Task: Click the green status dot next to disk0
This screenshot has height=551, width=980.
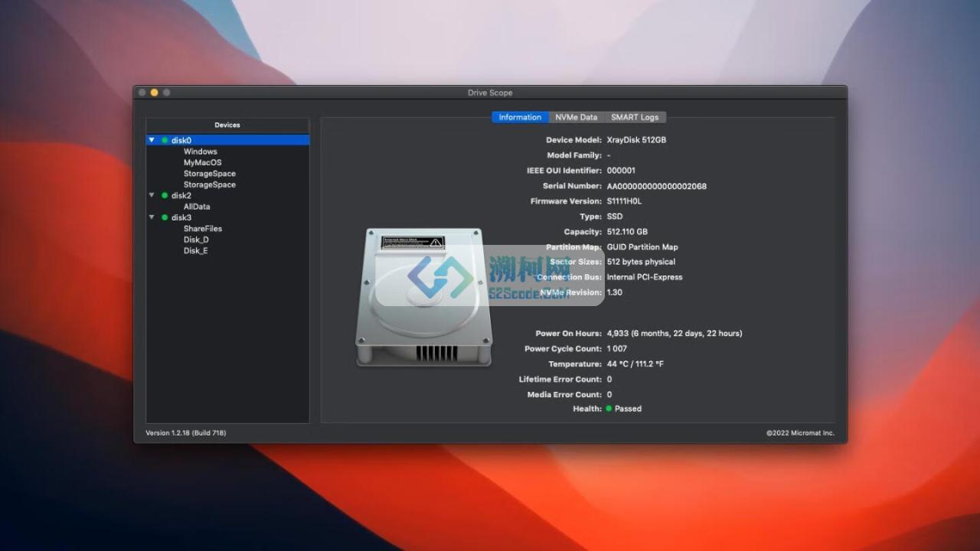Action: [165, 140]
